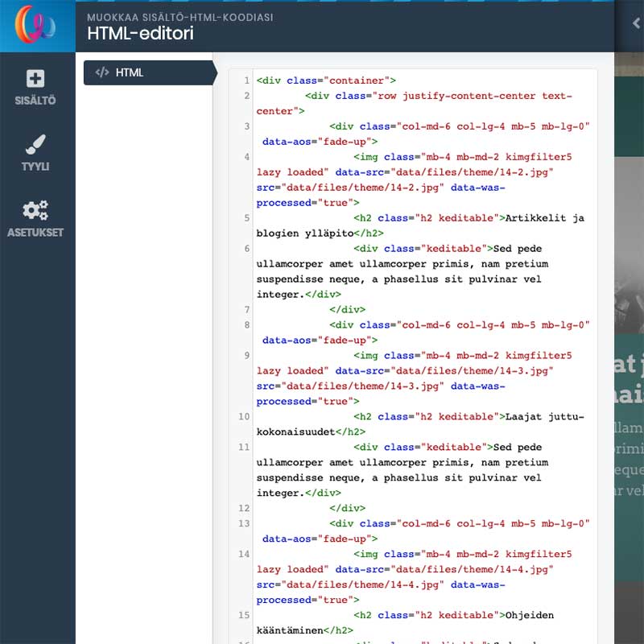Click the "HTML-editori" header title
644x644 pixels.
tap(140, 34)
